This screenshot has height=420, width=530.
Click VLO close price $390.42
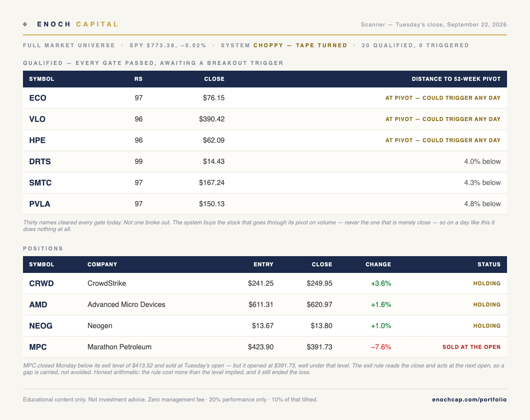pyautogui.click(x=212, y=119)
